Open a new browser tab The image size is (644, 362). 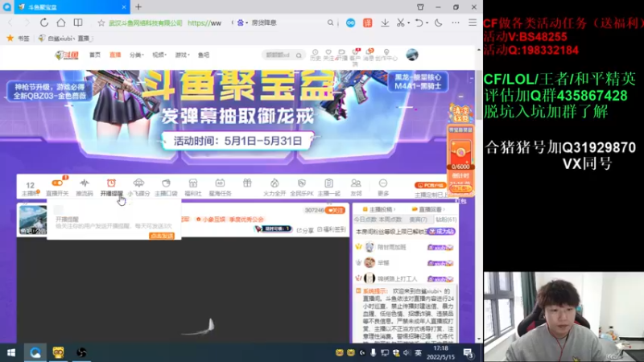click(x=138, y=7)
